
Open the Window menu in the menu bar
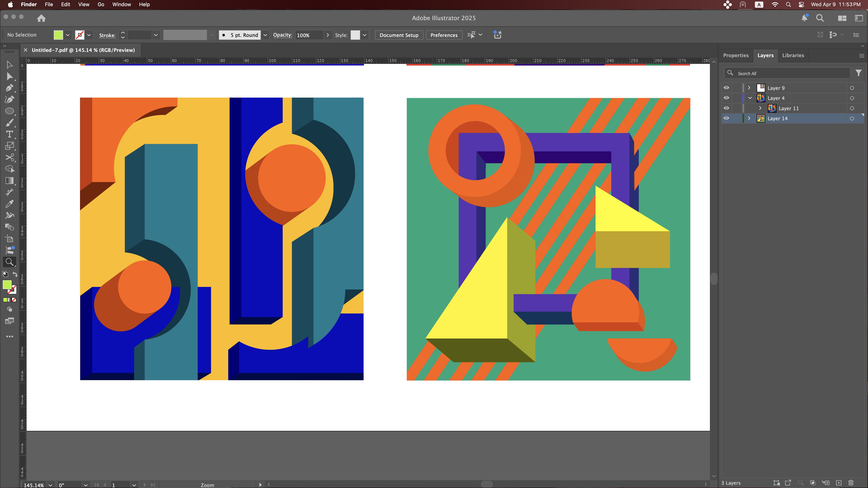[122, 4]
